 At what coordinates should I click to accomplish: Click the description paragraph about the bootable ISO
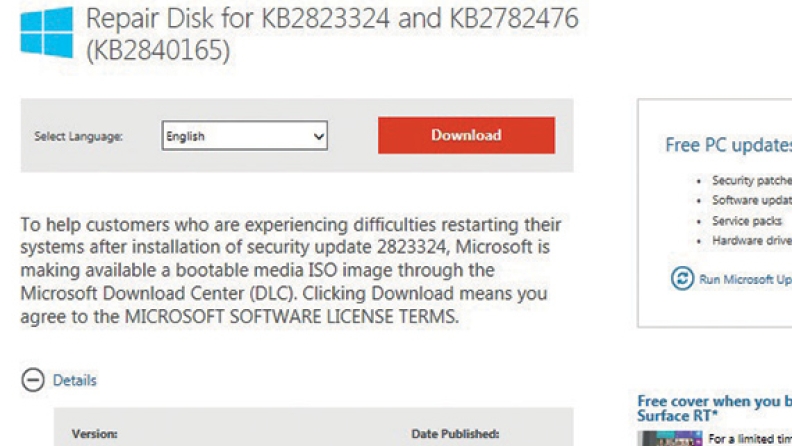pyautogui.click(x=291, y=270)
